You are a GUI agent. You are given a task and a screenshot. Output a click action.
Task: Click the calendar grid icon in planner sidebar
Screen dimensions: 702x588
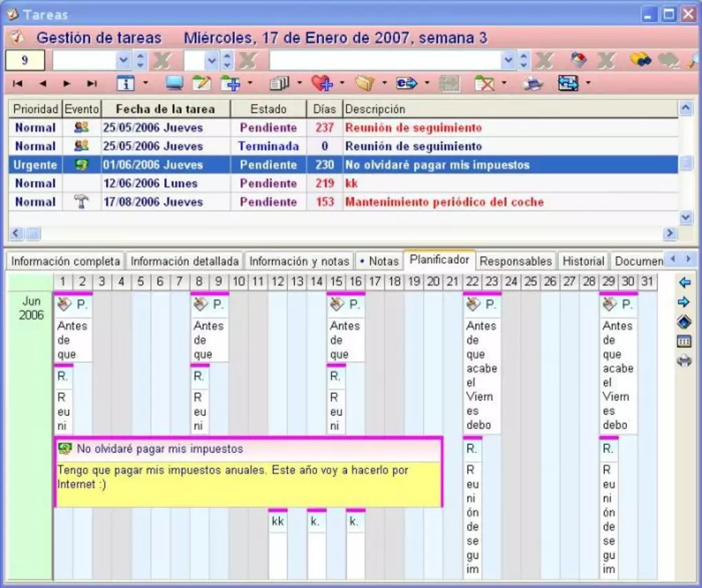click(x=684, y=342)
